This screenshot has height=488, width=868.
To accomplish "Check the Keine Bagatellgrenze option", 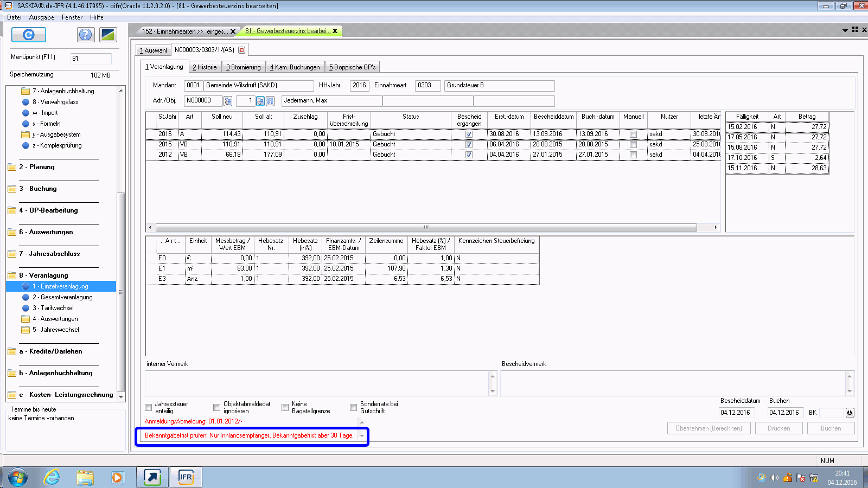I will click(x=285, y=407).
